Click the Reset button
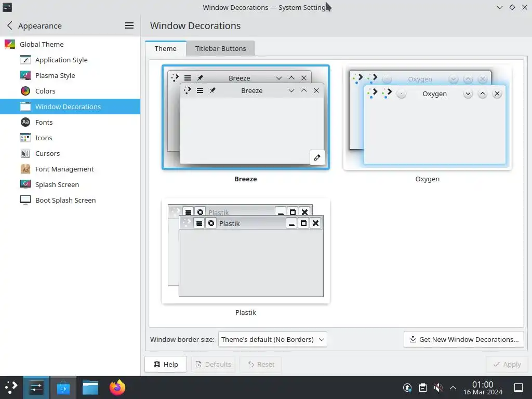The width and height of the screenshot is (532, 399). click(x=261, y=364)
